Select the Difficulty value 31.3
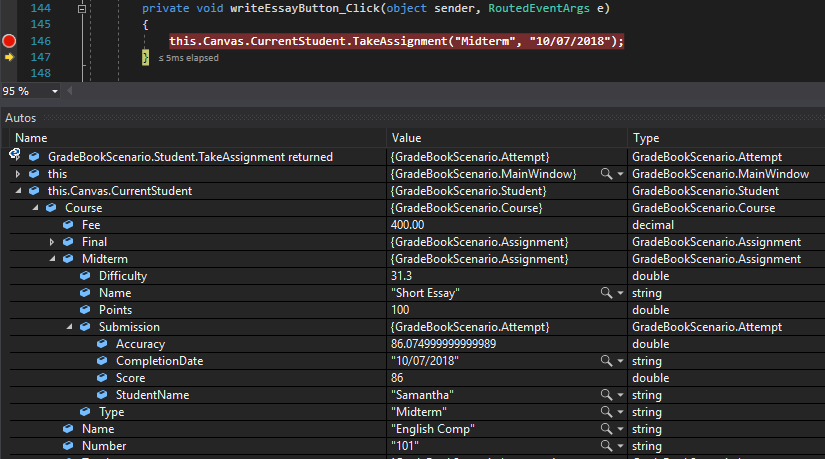The width and height of the screenshot is (825, 459). [401, 276]
